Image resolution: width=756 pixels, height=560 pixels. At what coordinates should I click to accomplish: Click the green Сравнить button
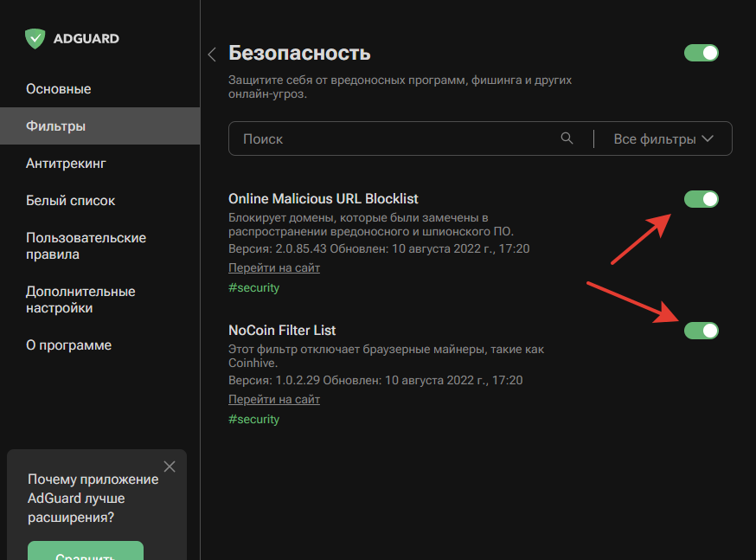point(86,550)
